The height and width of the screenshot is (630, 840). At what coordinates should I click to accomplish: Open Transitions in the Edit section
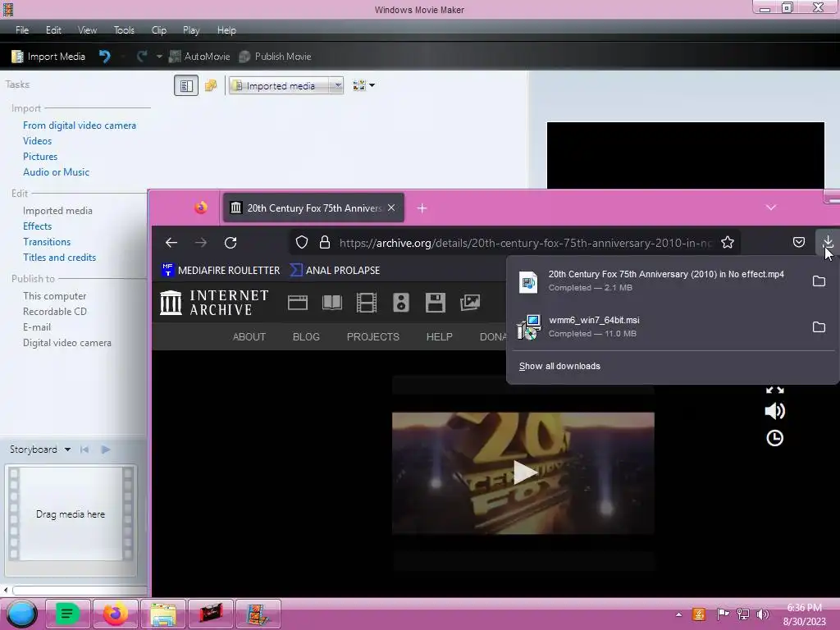(47, 242)
